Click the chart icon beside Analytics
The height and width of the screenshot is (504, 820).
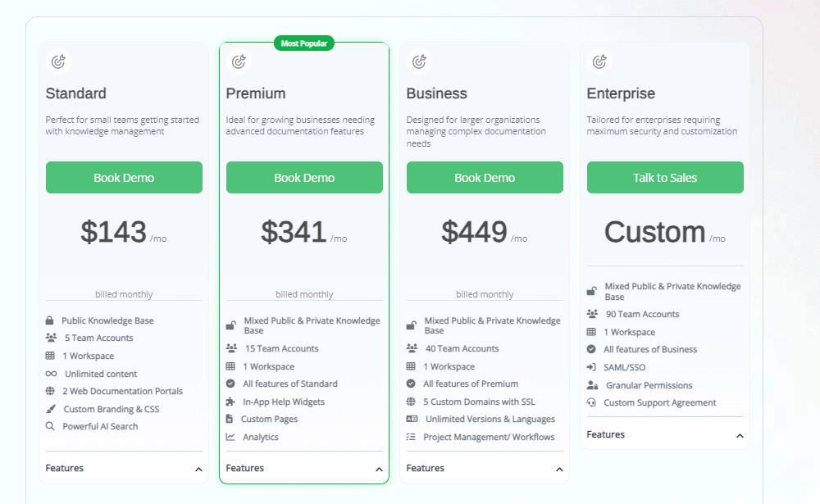pos(232,437)
